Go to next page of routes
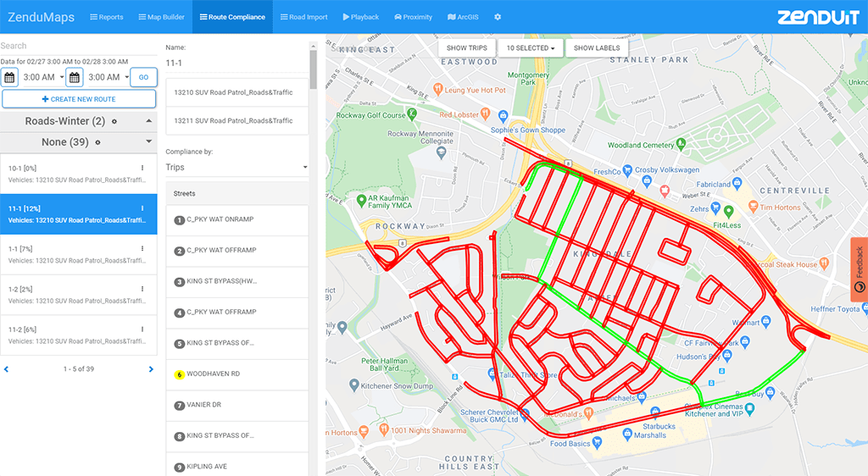The width and height of the screenshot is (868, 476). pos(151,369)
